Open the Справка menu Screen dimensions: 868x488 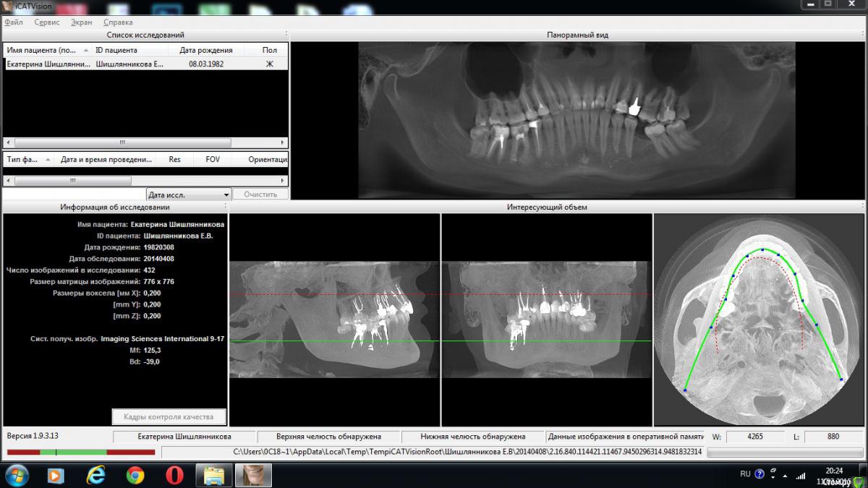point(118,22)
